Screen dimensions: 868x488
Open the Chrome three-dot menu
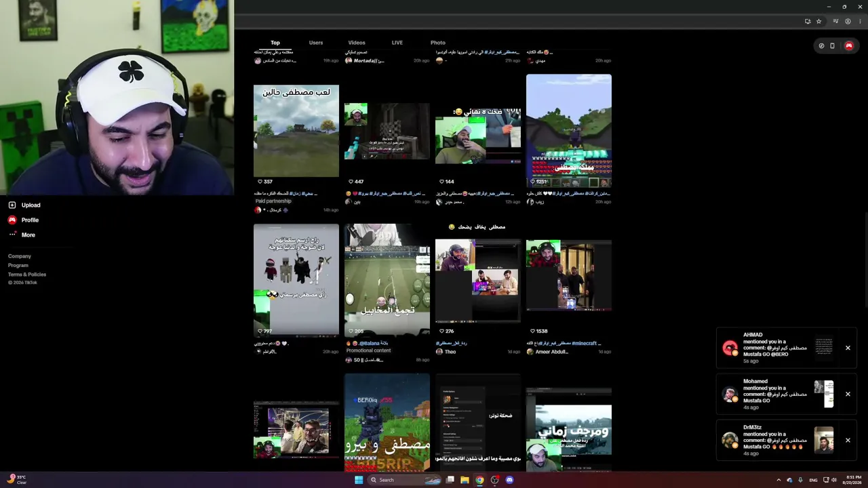click(x=860, y=21)
